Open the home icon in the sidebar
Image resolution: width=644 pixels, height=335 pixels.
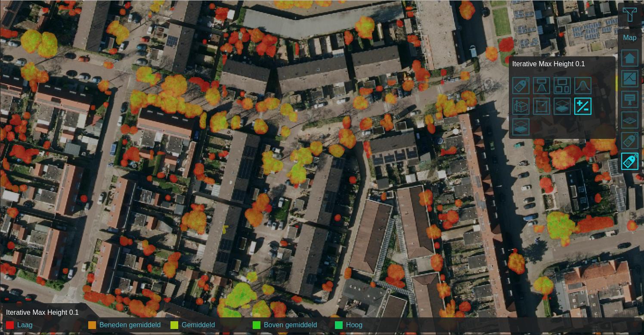click(629, 58)
